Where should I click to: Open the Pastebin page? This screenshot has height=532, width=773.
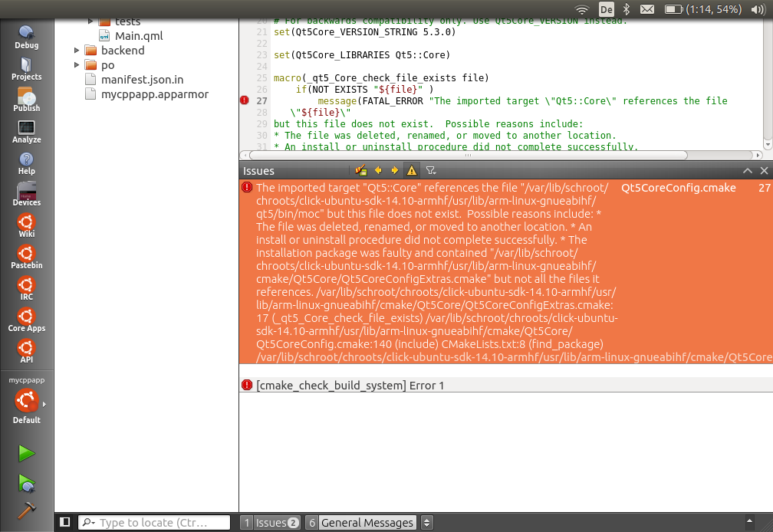pos(26,256)
